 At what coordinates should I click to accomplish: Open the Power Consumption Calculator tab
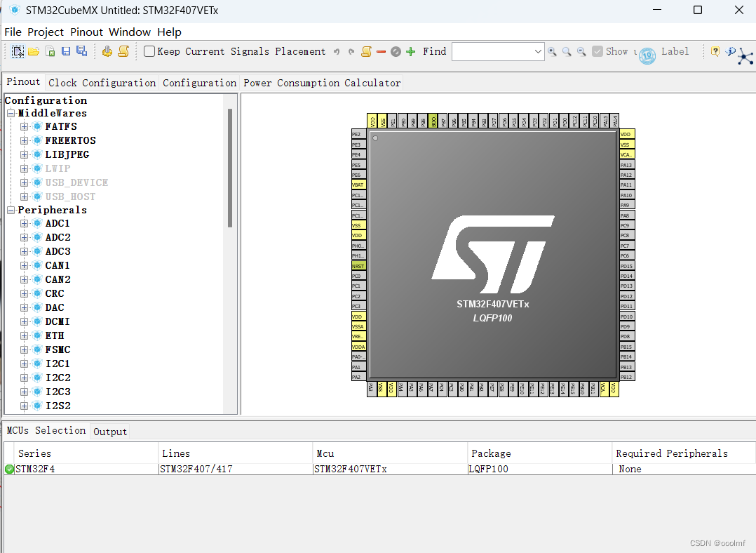pyautogui.click(x=322, y=83)
